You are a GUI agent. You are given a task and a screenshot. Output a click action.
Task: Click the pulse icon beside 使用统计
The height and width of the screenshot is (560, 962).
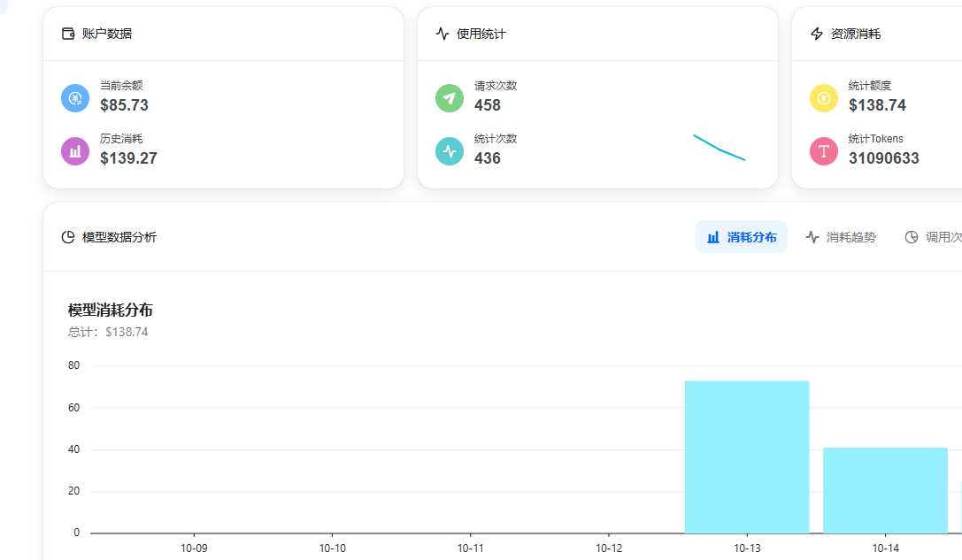pyautogui.click(x=443, y=34)
